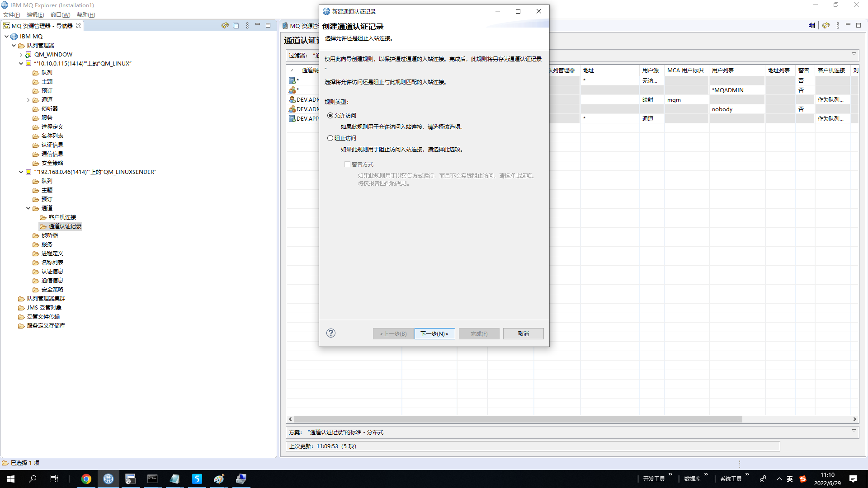
Task: Select the 阻止访问 radio button
Action: [330, 138]
